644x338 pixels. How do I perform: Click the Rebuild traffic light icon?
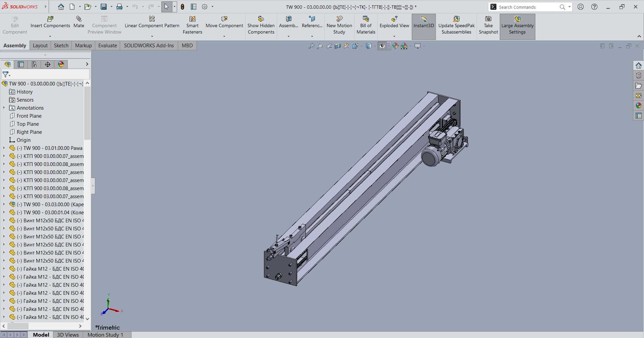(182, 7)
